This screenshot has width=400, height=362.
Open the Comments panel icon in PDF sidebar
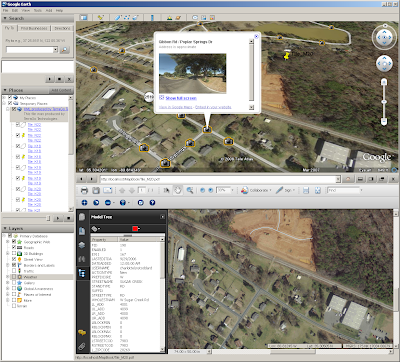[82, 332]
